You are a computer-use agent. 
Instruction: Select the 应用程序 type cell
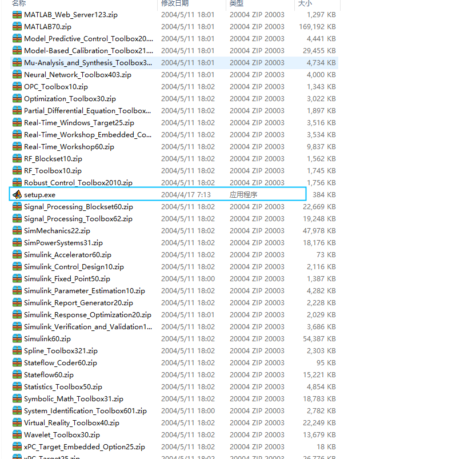click(243, 195)
